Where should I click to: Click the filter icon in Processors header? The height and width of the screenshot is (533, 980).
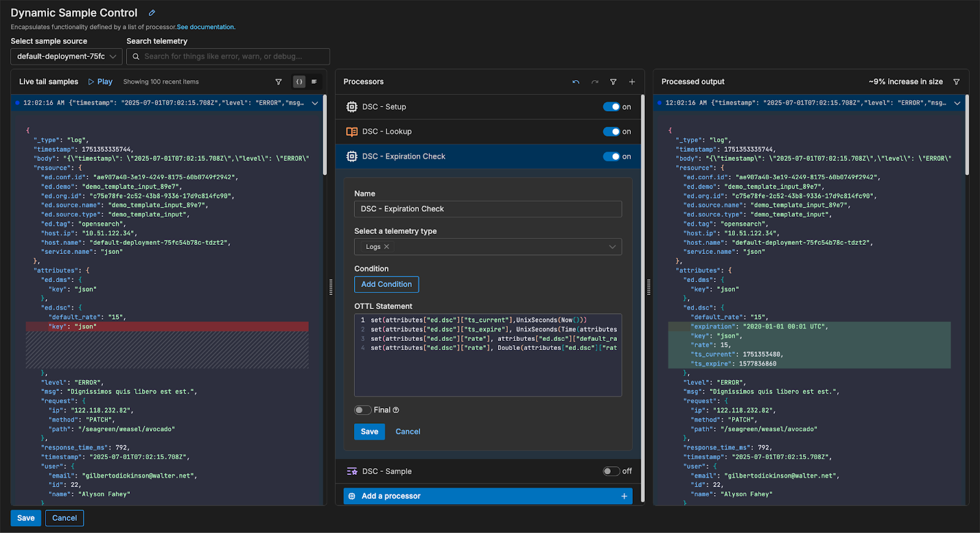613,82
